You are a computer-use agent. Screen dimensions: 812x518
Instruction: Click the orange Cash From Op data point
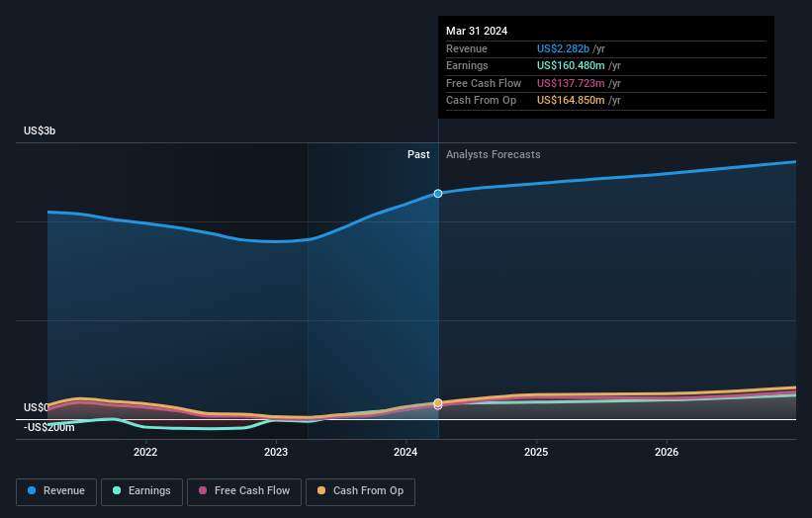tap(438, 402)
